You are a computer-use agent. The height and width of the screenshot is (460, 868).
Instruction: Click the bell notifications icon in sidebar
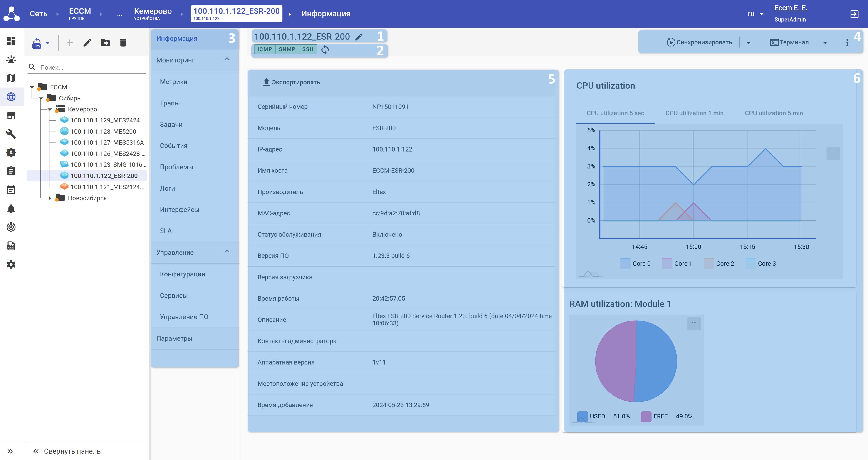[11, 208]
